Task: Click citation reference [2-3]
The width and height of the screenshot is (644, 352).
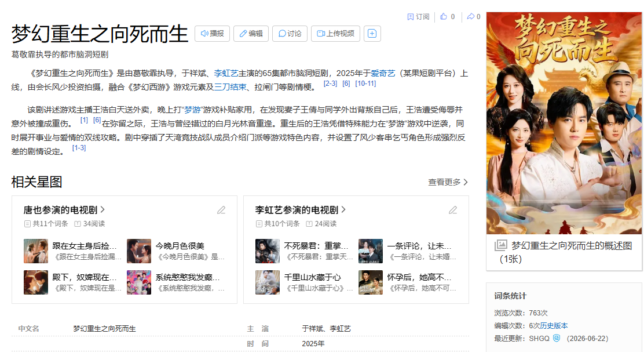Action: 330,84
